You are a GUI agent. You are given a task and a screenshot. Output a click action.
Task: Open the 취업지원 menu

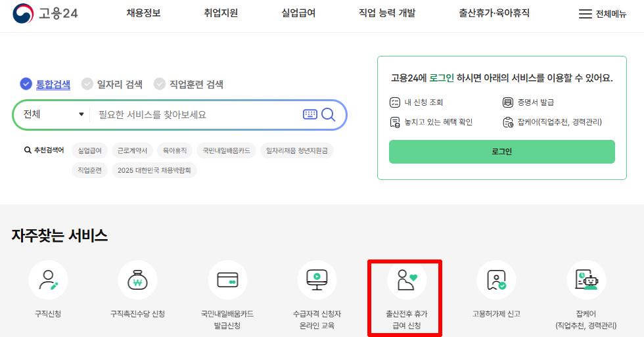click(x=221, y=13)
